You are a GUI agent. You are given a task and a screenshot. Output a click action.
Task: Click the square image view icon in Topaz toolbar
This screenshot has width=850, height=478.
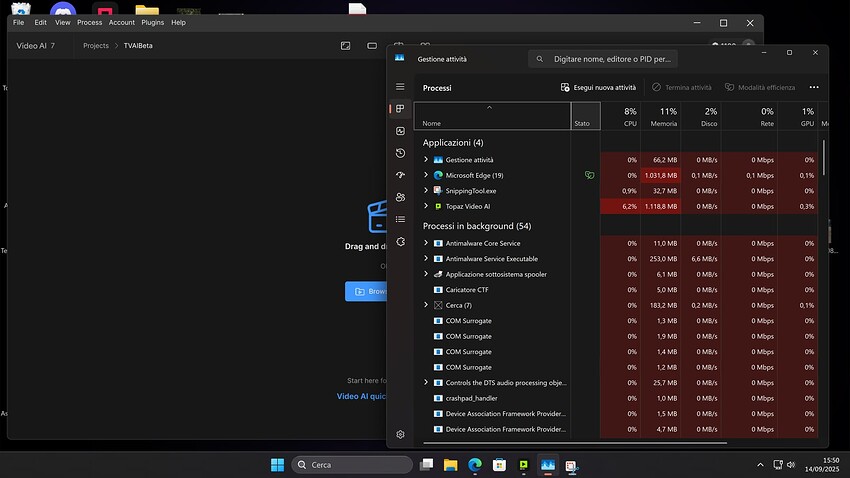coord(345,46)
